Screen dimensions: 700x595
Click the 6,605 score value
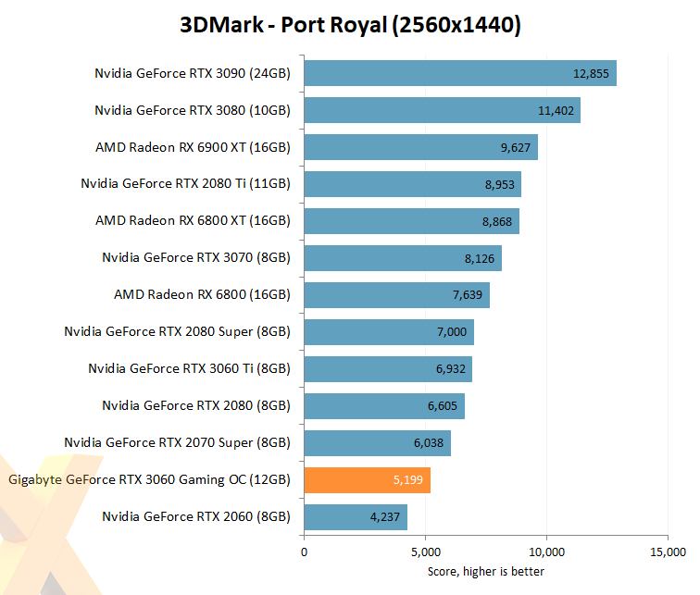coord(443,406)
